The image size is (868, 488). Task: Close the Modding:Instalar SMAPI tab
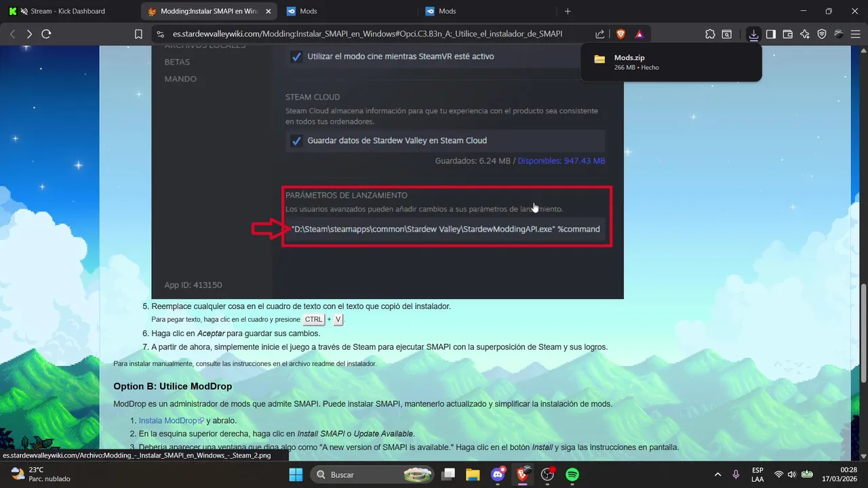coord(268,11)
